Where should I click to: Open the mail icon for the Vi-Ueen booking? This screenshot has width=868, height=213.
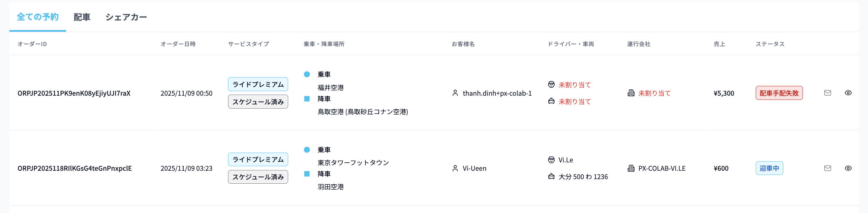pyautogui.click(x=827, y=168)
